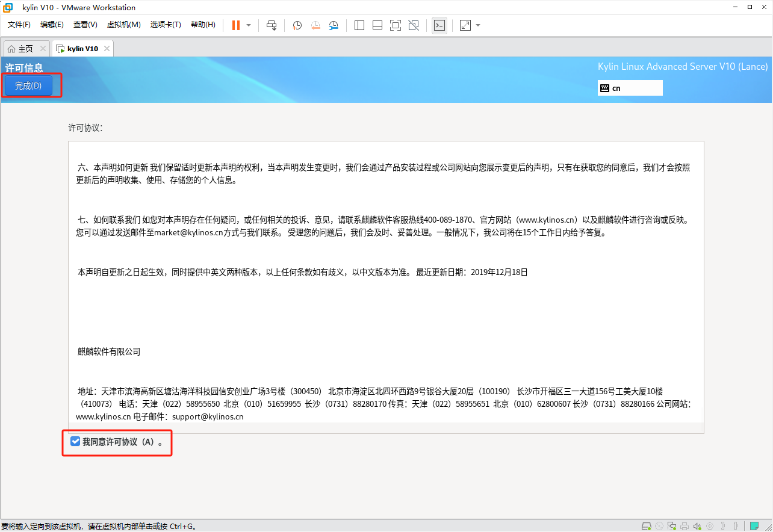This screenshot has width=773, height=532.
Task: Click the printer status icon
Action: pyautogui.click(x=685, y=526)
